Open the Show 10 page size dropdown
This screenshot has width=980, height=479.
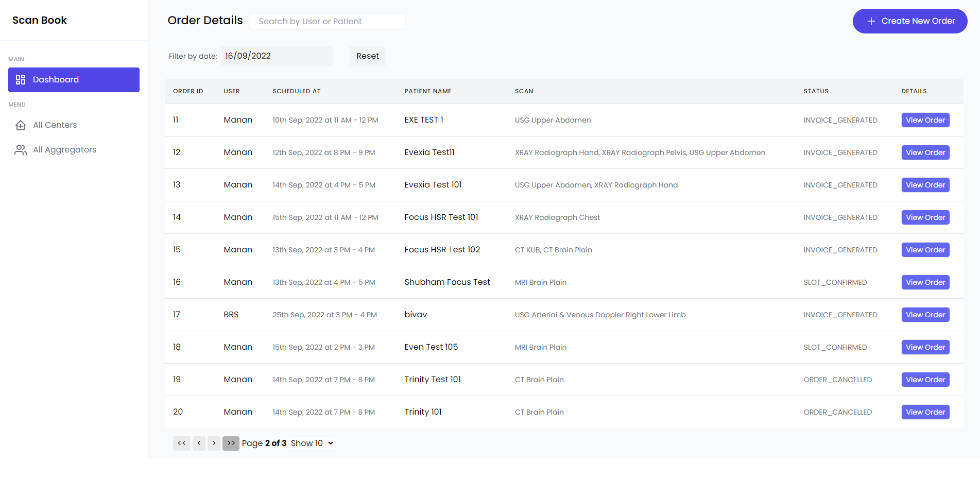312,443
